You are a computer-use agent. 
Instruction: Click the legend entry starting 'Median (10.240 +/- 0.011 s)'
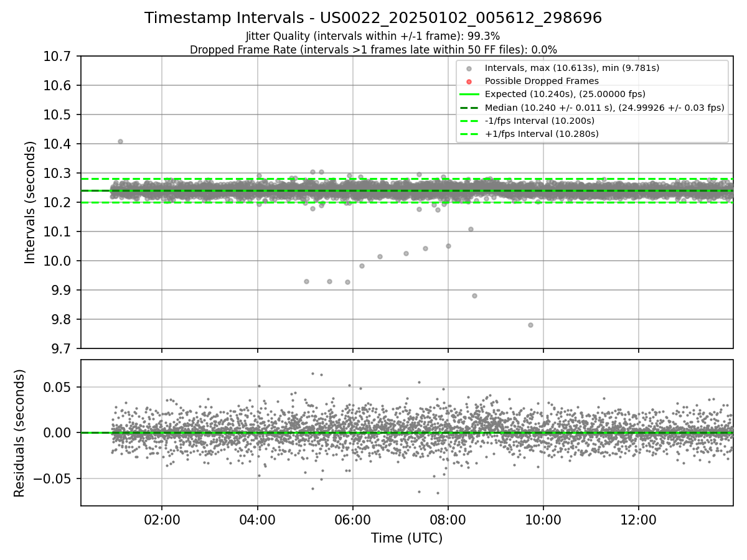pyautogui.click(x=604, y=107)
